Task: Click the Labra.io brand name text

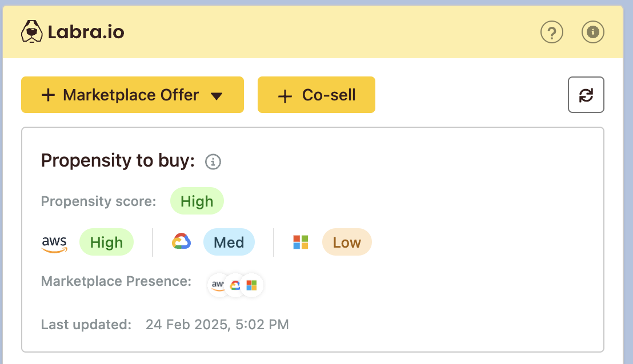Action: tap(86, 32)
